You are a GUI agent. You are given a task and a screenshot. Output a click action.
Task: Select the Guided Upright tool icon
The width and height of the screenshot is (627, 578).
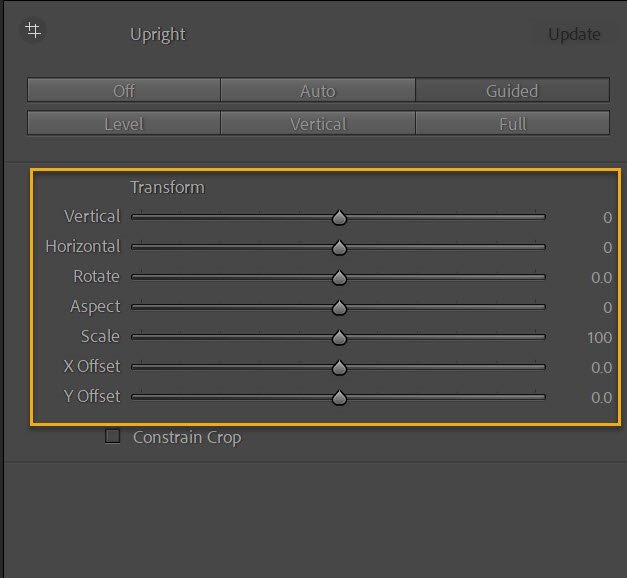pyautogui.click(x=33, y=31)
